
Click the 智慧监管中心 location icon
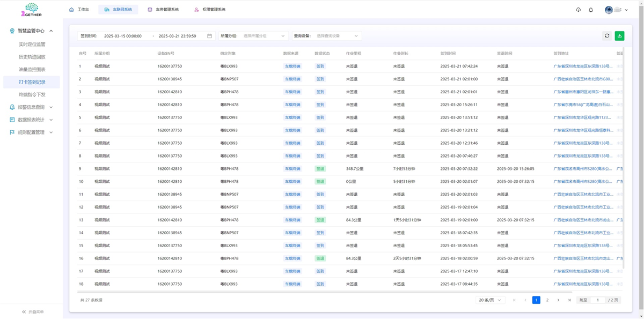12,31
